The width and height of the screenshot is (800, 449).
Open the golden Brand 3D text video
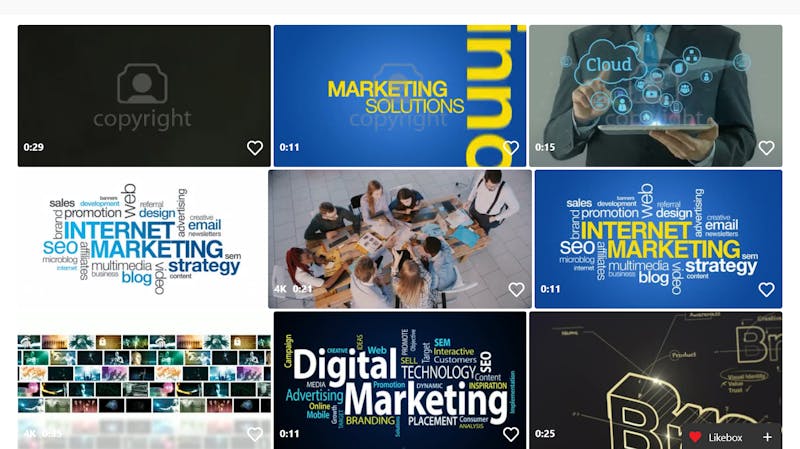pyautogui.click(x=656, y=372)
